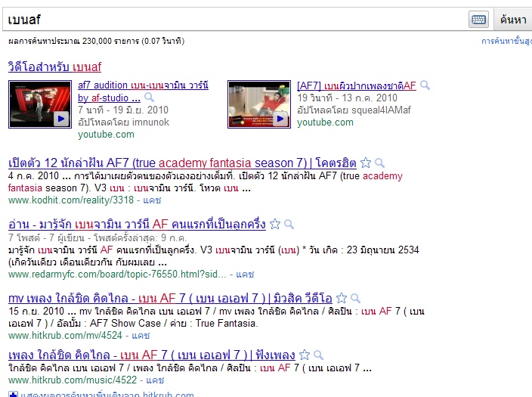Open cached link for hitkrub.com/music/4522
The height and width of the screenshot is (397, 532).
tap(155, 380)
